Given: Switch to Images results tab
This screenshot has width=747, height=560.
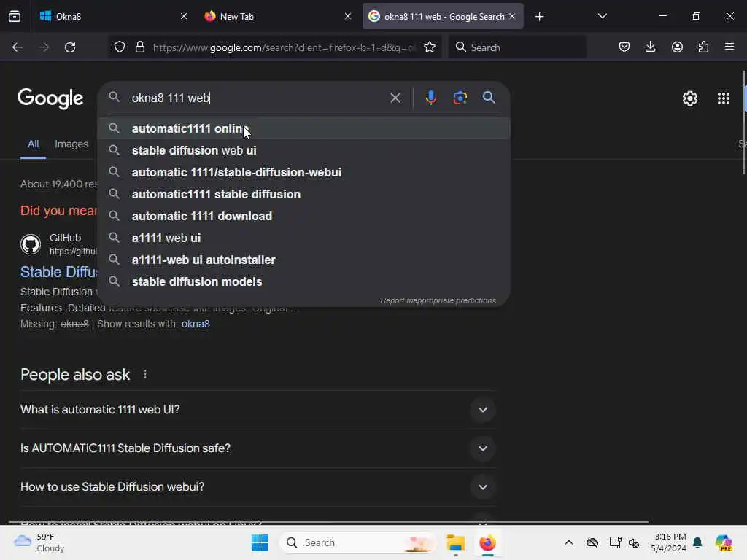Looking at the screenshot, I should click(71, 144).
